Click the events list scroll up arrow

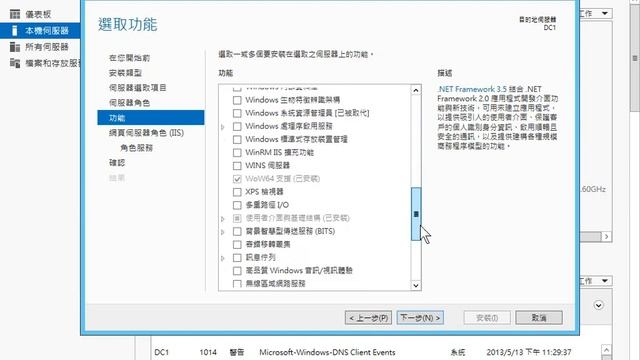(607, 350)
